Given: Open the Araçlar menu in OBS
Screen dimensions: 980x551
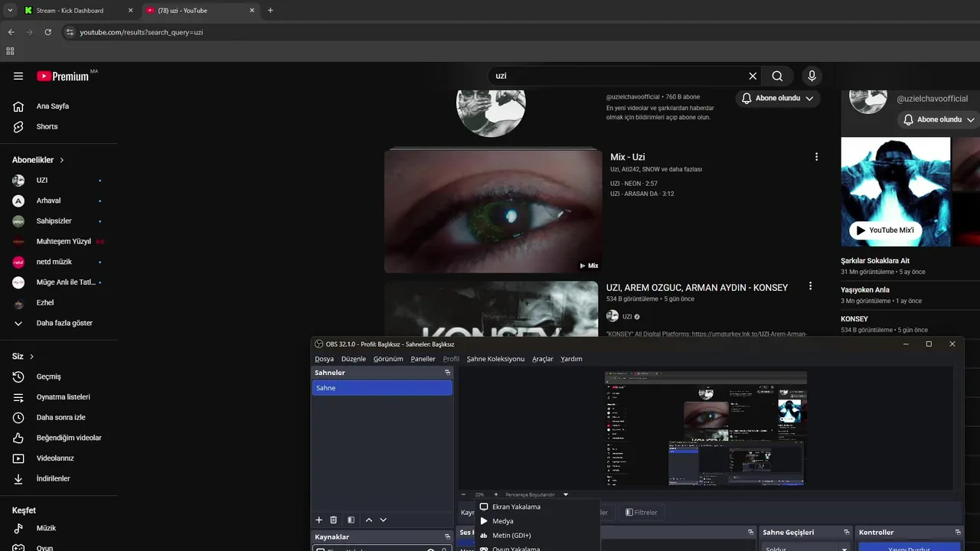Looking at the screenshot, I should coord(543,359).
